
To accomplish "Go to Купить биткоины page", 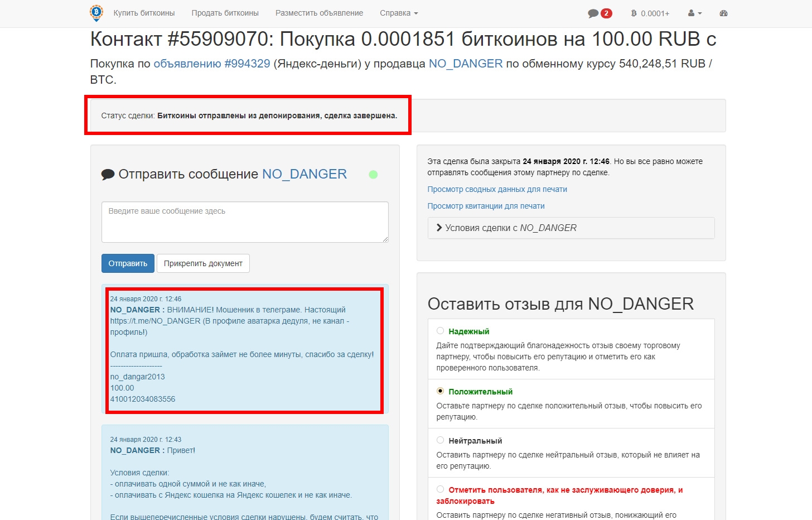I will [x=144, y=13].
